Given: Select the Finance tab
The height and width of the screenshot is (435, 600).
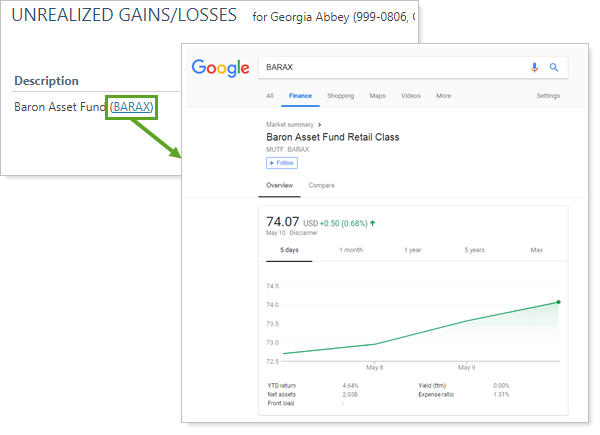Looking at the screenshot, I should point(300,96).
